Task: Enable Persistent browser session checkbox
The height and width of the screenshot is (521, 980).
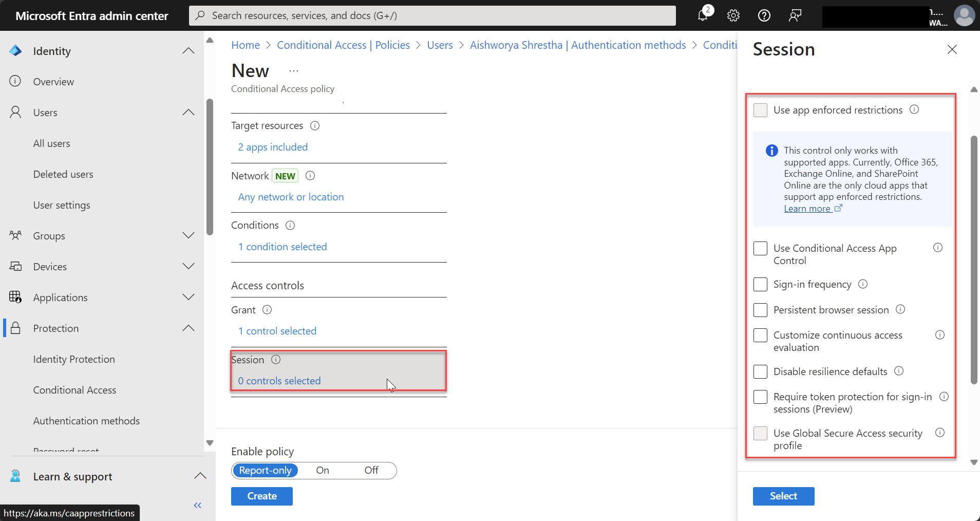Action: [x=760, y=310]
